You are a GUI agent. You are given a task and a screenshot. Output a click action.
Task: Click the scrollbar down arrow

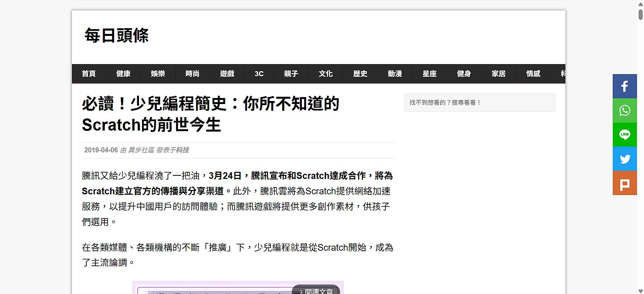(640, 291)
